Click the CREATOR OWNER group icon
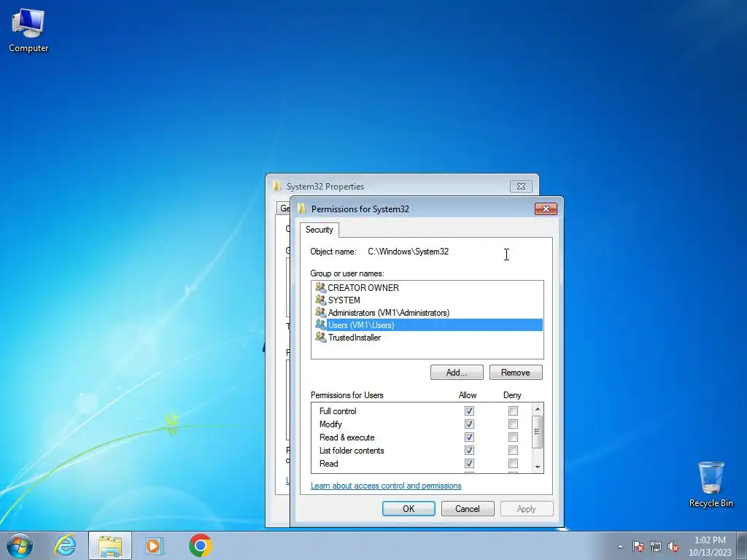 point(321,287)
